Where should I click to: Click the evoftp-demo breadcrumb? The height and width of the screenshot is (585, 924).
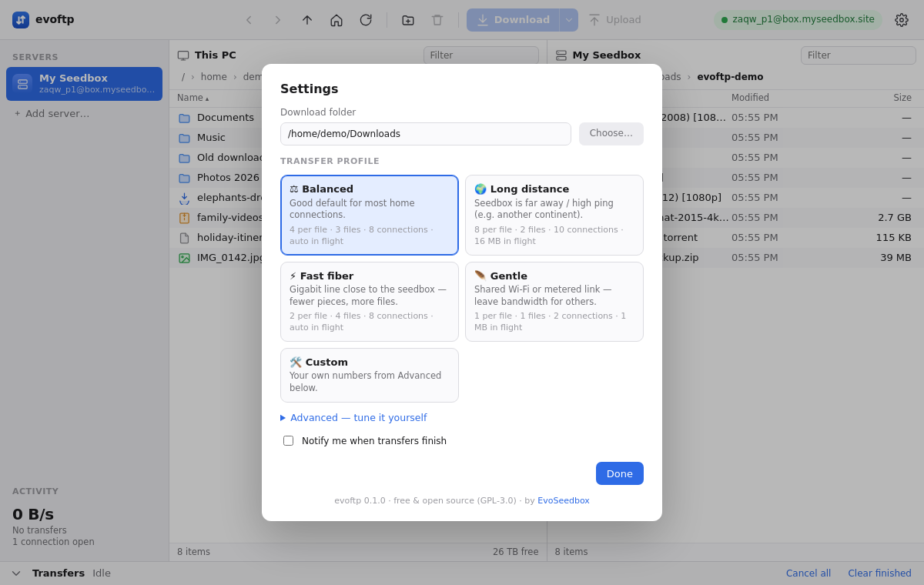(x=730, y=77)
